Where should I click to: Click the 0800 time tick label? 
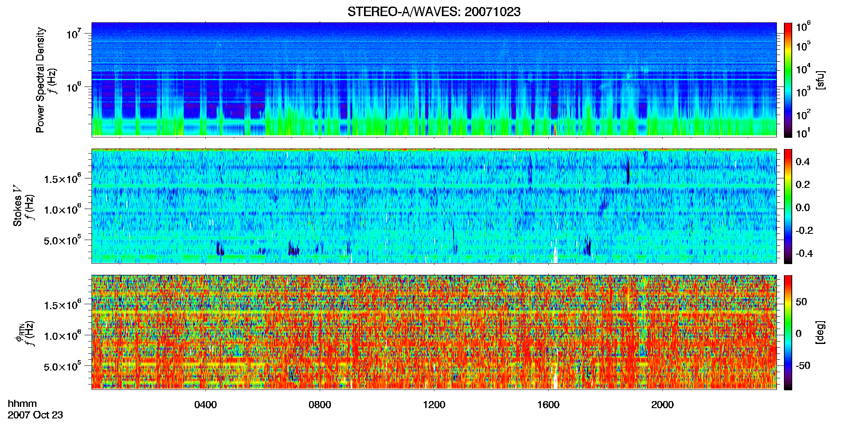[x=320, y=405]
